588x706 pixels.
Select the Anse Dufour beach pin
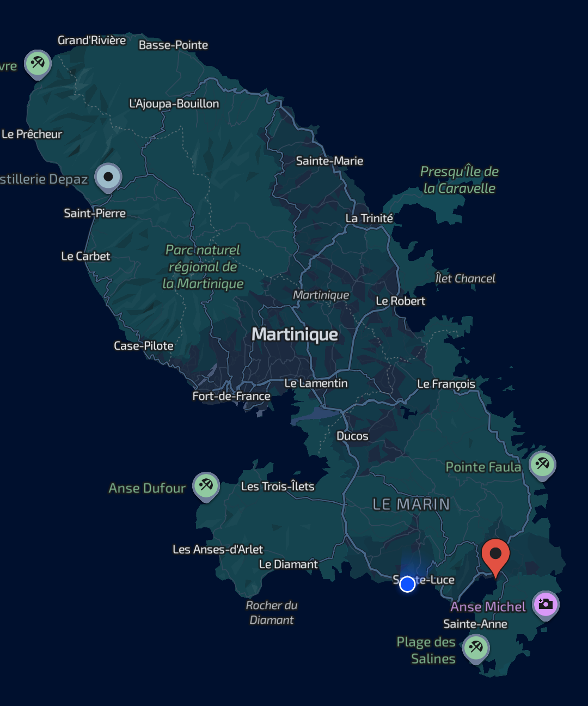tap(206, 485)
